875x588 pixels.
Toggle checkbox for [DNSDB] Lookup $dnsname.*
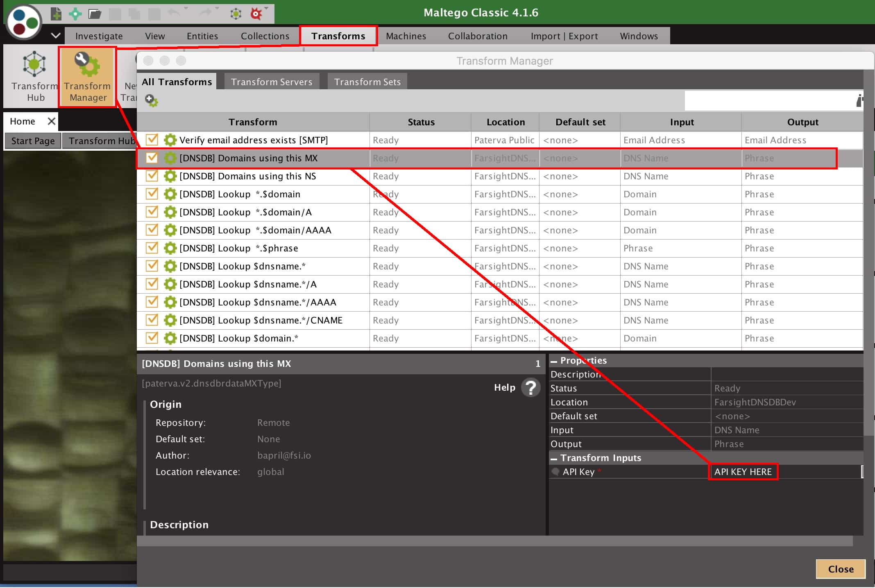click(x=152, y=266)
